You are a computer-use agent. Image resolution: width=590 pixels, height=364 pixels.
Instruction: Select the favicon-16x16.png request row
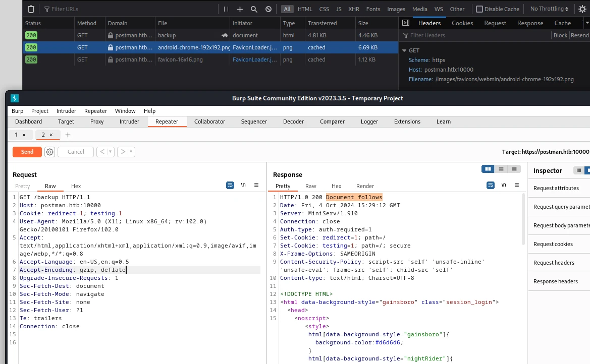click(210, 59)
